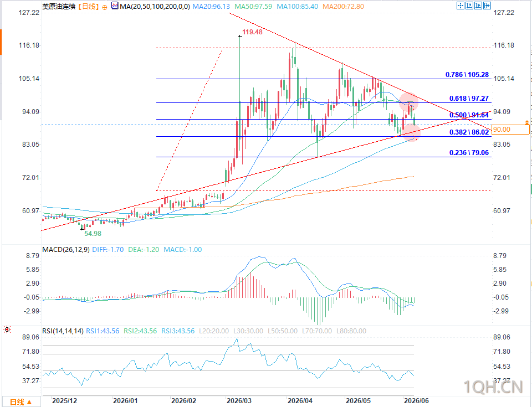Click the DIFF:-1.70 value

point(108,250)
